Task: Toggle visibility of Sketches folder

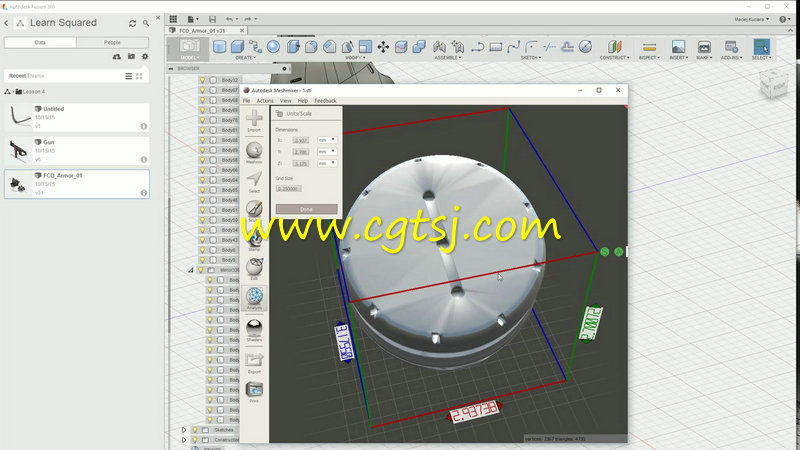Action: pyautogui.click(x=195, y=430)
